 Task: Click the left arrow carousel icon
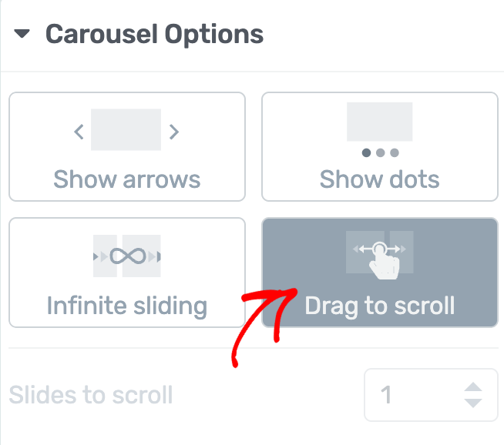79,132
